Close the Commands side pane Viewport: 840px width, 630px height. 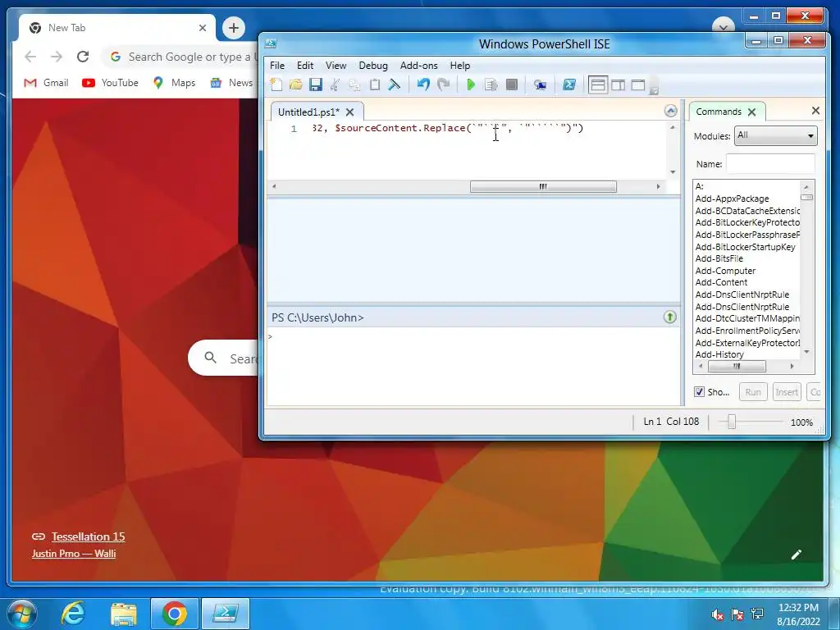(815, 111)
